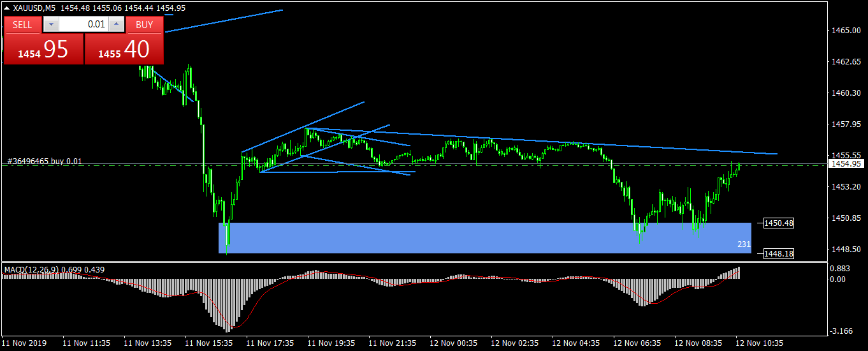868x351 pixels.
Task: Click the 0.883 MACD scale value
Action: click(841, 269)
